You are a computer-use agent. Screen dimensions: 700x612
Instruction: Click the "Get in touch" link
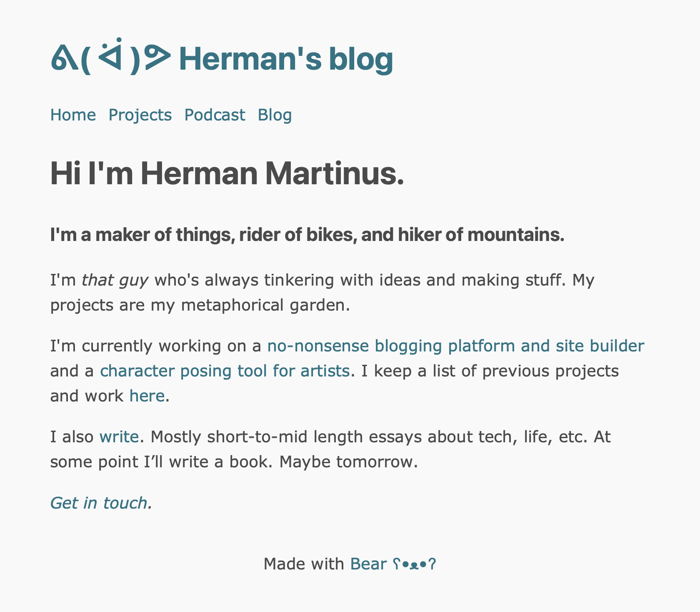click(99, 503)
